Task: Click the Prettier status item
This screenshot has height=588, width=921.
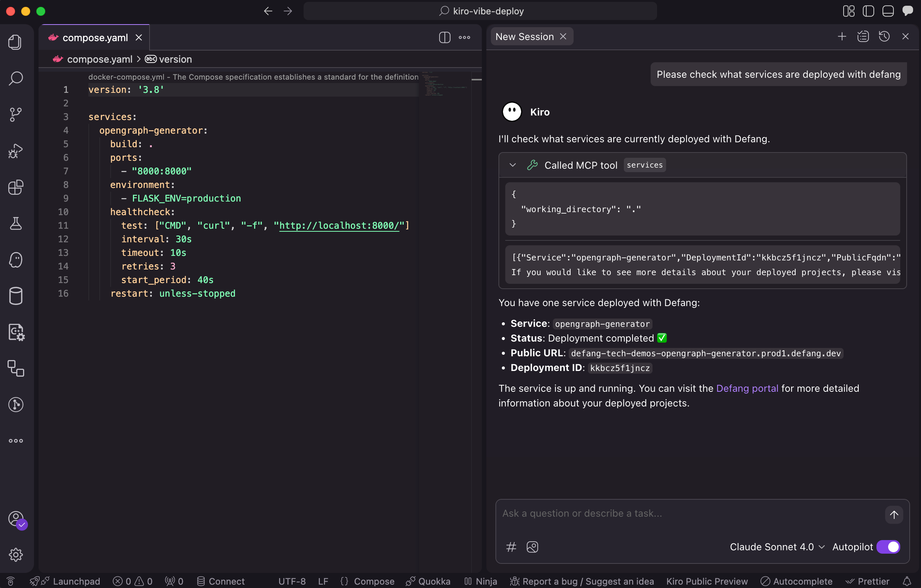Action: tap(867, 582)
